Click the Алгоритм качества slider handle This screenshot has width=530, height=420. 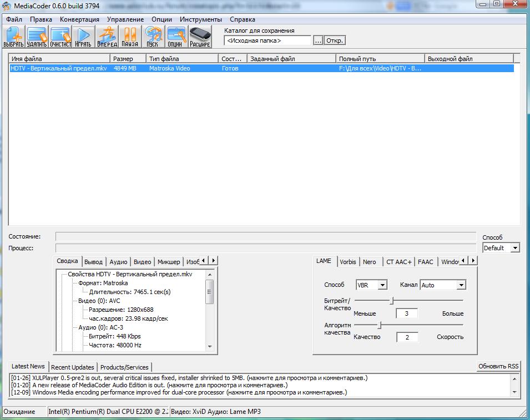click(x=380, y=325)
